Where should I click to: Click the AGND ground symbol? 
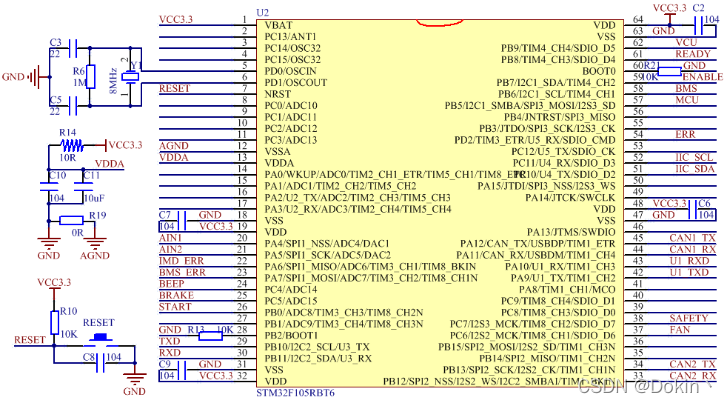pyautogui.click(x=95, y=243)
